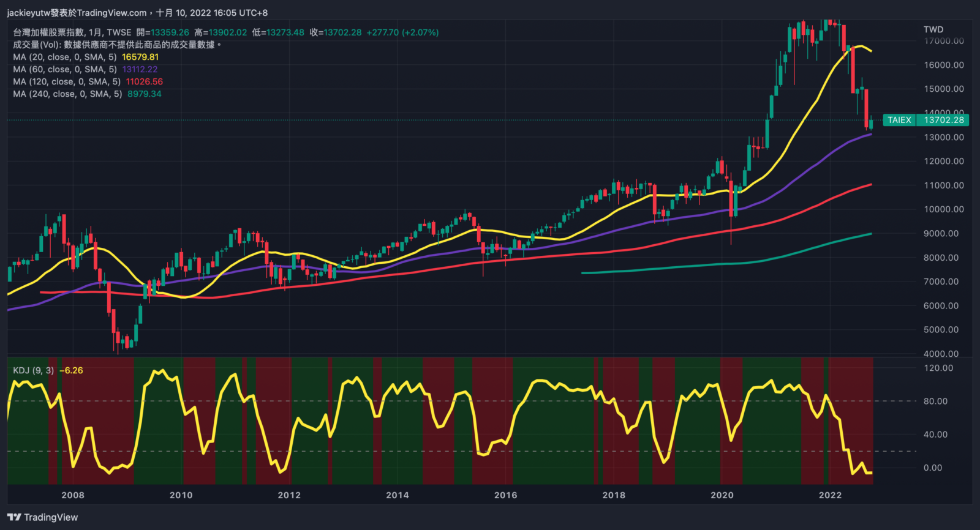Select the MA 240 indicator legend

pos(67,94)
